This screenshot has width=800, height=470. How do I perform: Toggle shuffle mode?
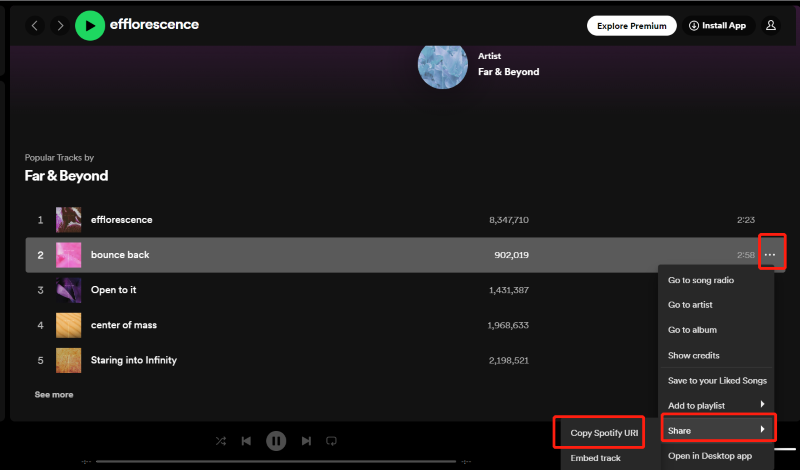pyautogui.click(x=220, y=440)
